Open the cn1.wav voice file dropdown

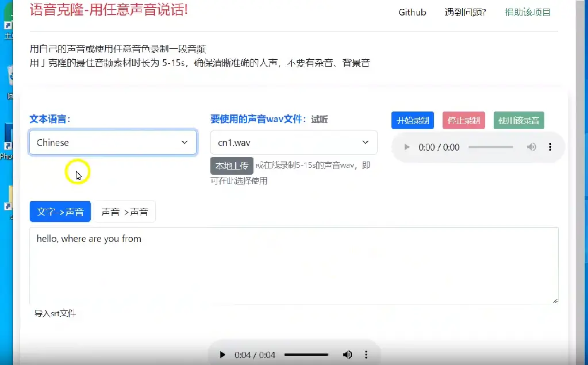click(x=294, y=143)
